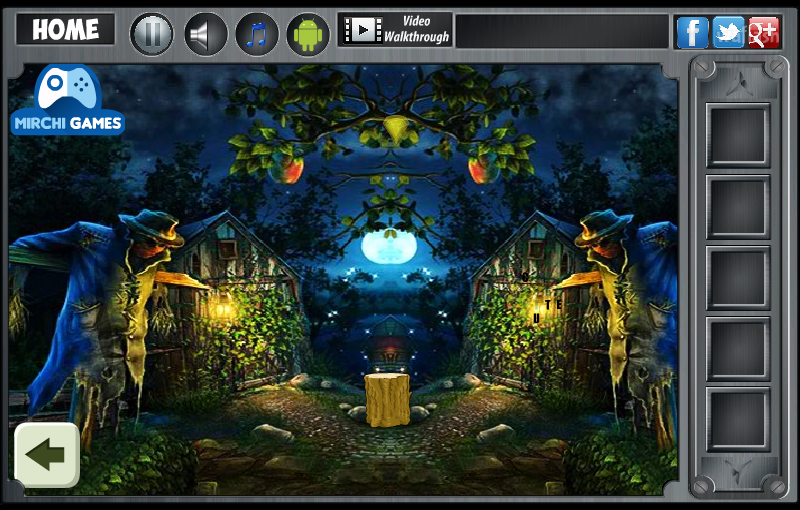Pause the game
This screenshot has width=800, height=510.
152,34
